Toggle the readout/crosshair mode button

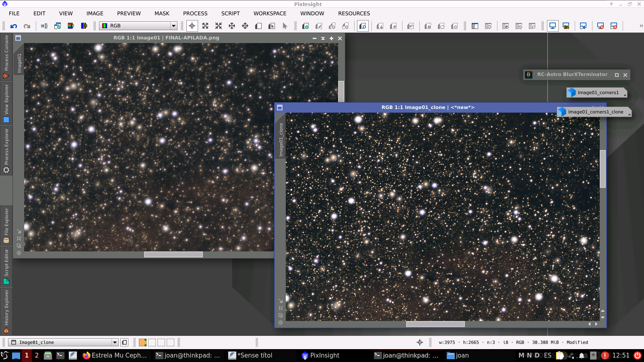192,26
